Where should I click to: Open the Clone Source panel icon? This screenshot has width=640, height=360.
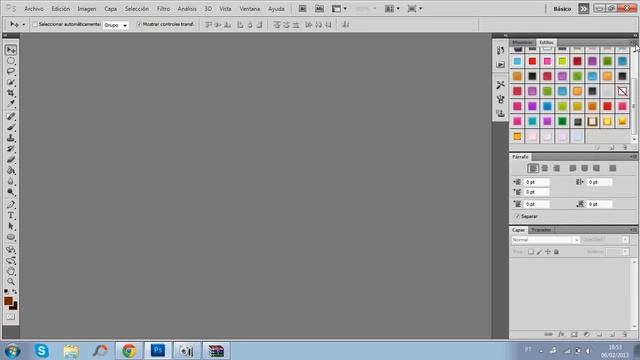tap(500, 113)
